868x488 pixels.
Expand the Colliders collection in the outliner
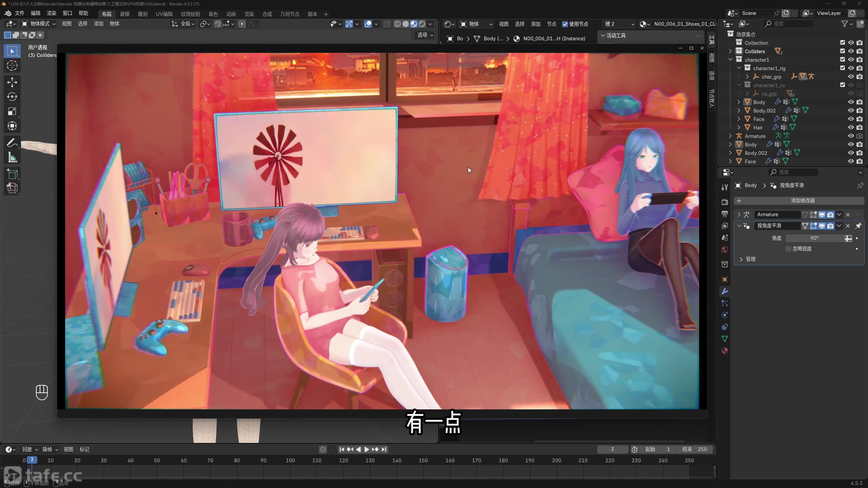pos(730,51)
